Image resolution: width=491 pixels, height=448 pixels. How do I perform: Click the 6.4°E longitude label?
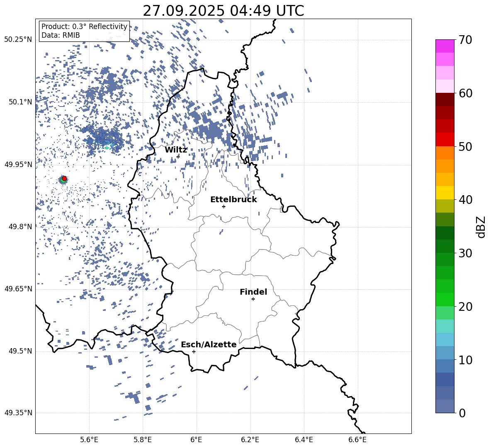[x=304, y=440]
